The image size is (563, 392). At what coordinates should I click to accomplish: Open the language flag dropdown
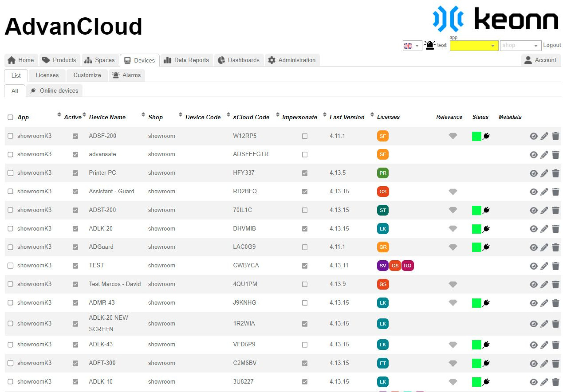pos(412,46)
